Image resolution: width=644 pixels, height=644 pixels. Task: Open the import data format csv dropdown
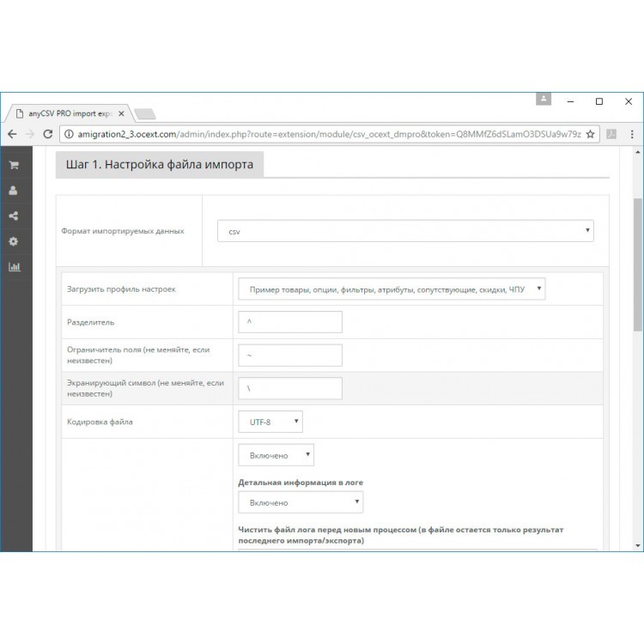click(405, 231)
